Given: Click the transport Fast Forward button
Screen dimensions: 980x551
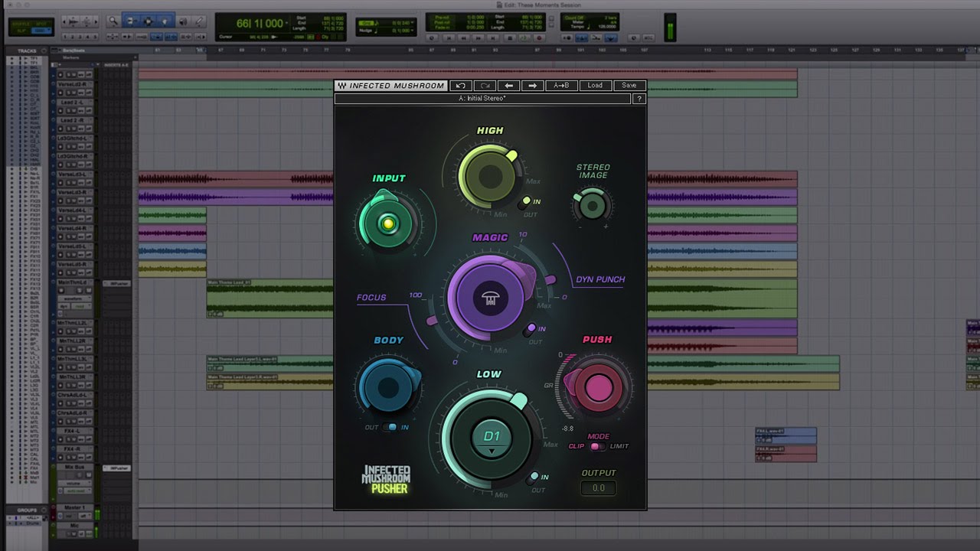Looking at the screenshot, I should click(478, 38).
